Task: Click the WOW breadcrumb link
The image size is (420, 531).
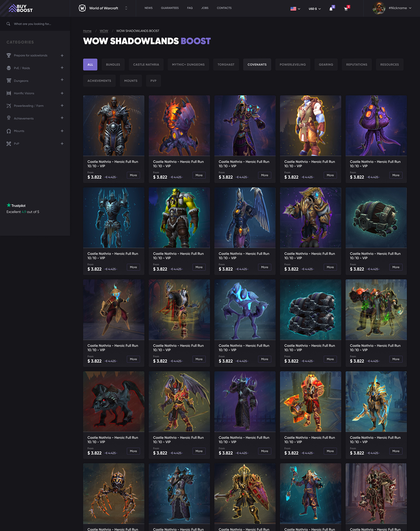Action: (104, 31)
